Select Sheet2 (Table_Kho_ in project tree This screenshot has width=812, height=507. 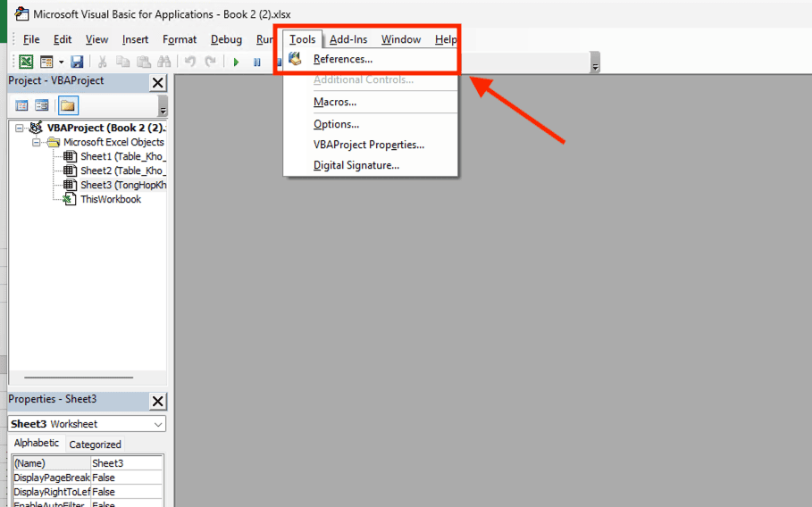(x=123, y=170)
